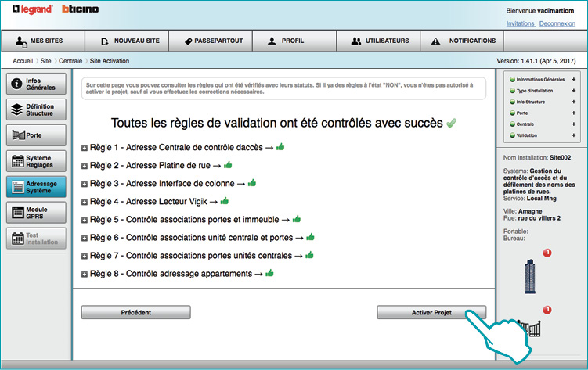Screen dimensions: 588x370
Task: Click the Précédent button
Action: 135,312
